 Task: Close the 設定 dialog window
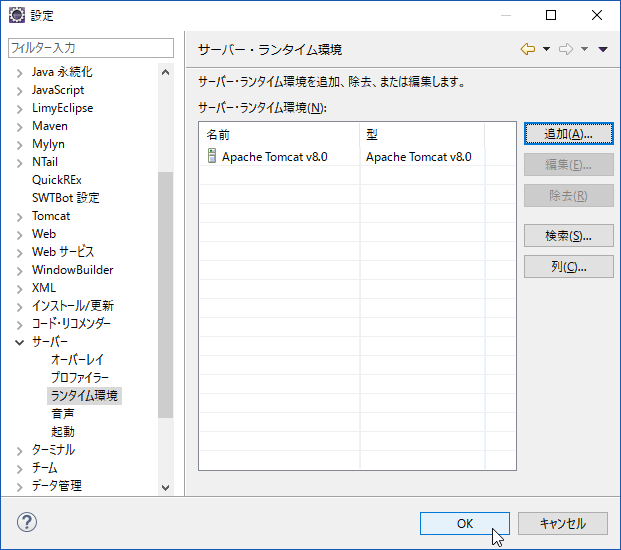point(596,15)
